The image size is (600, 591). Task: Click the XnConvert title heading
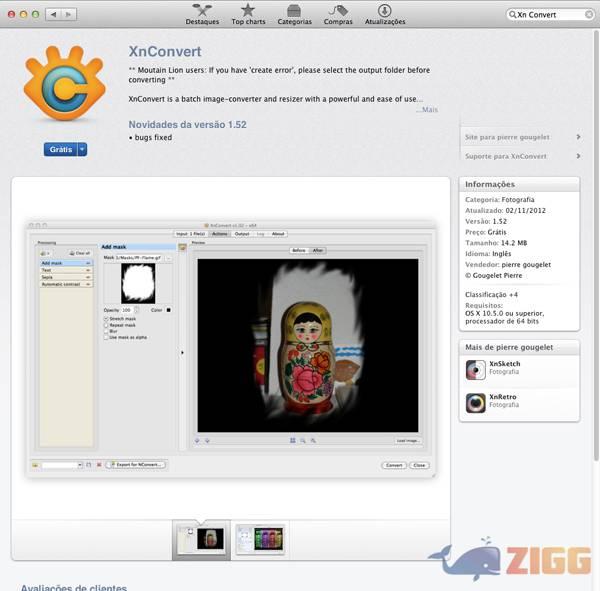pyautogui.click(x=165, y=51)
